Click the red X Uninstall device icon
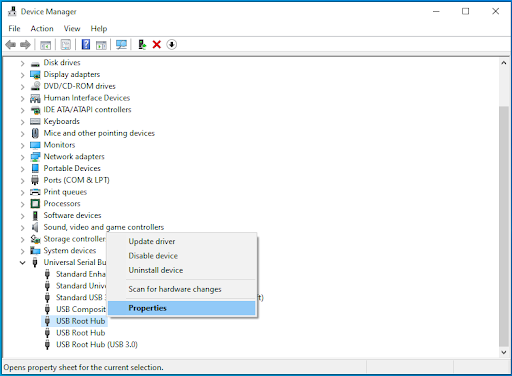 point(157,44)
